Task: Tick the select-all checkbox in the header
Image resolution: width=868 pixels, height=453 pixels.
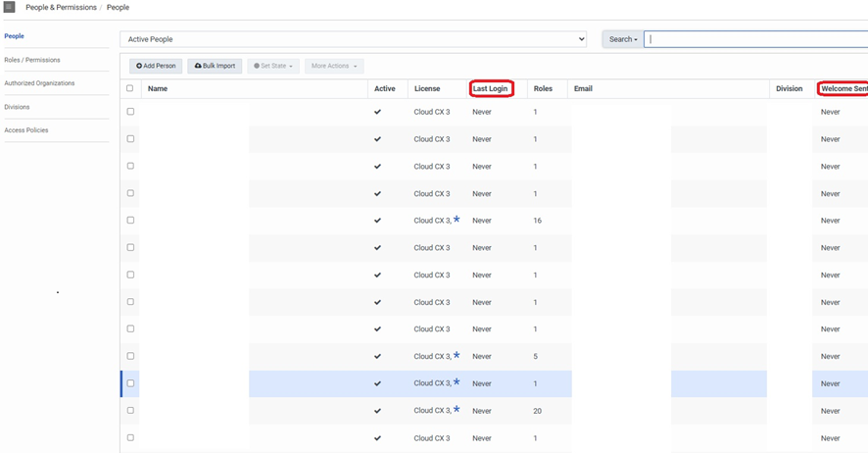Action: tap(130, 88)
